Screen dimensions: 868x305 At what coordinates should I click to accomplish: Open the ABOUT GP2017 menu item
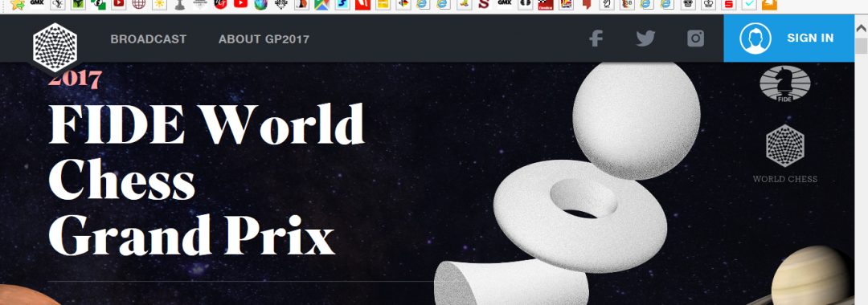click(264, 39)
